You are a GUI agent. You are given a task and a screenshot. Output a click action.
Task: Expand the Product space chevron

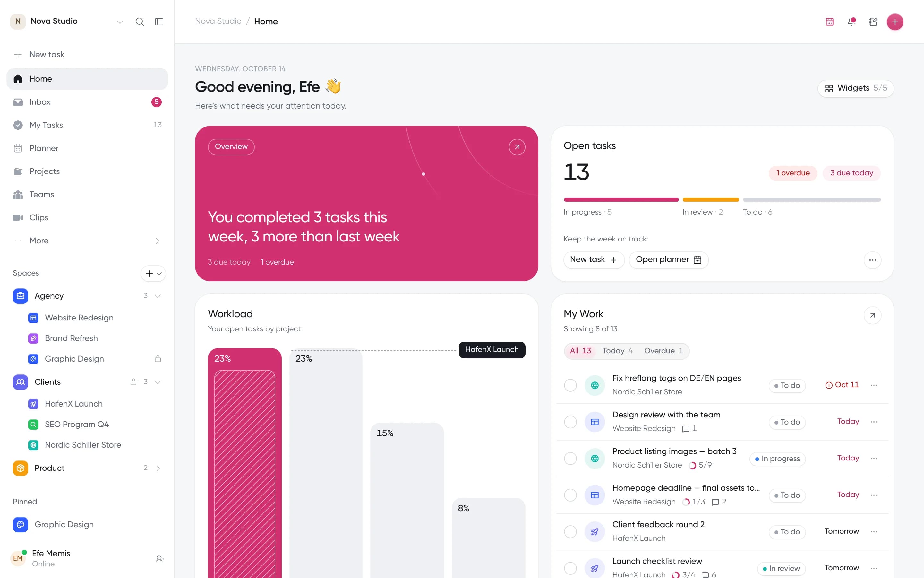coord(158,468)
